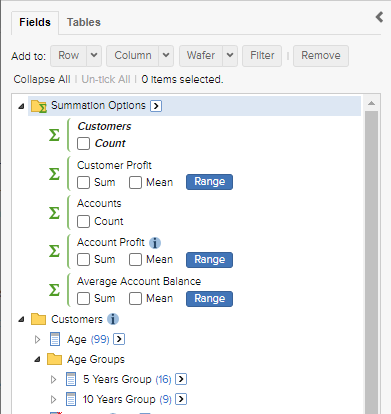
Task: Click the Filter button
Action: pos(262,56)
